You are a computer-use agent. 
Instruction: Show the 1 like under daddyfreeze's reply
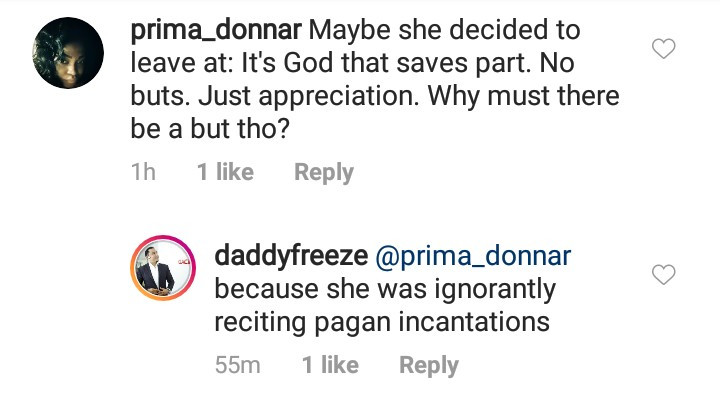[330, 365]
